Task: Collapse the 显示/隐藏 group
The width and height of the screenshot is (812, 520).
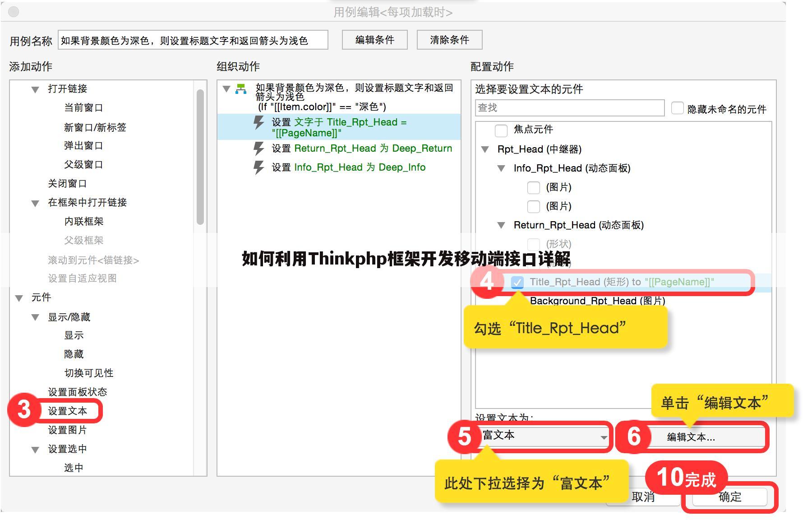Action: point(35,317)
